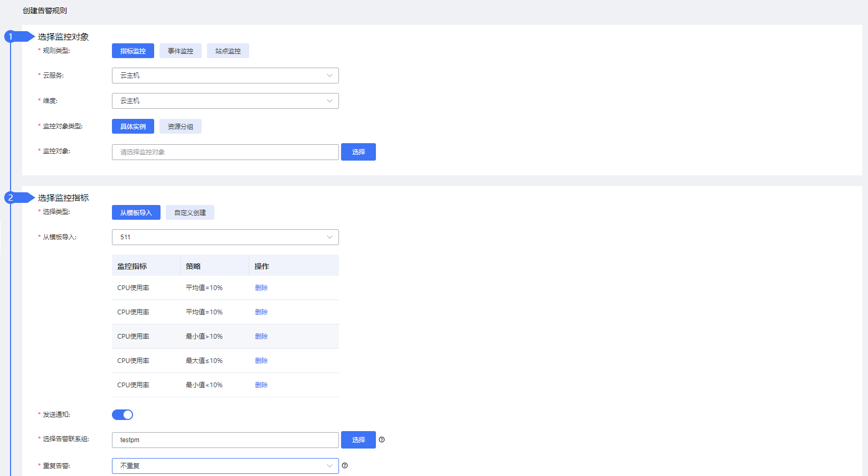Open the 从模板导入 template dropdown showing 511

[x=225, y=237]
